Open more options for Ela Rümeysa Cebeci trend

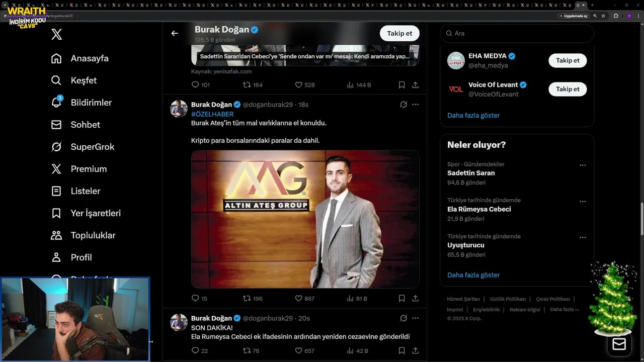click(583, 201)
